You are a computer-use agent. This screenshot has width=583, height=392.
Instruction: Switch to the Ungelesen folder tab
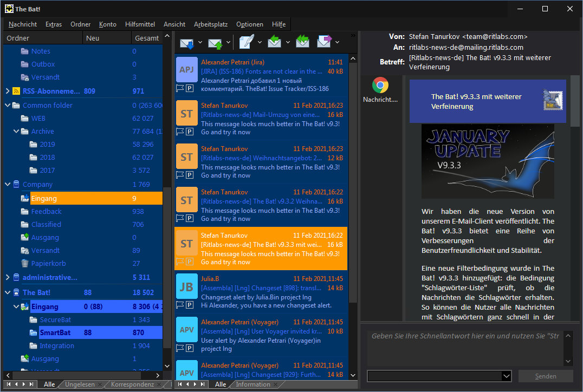[x=80, y=384]
